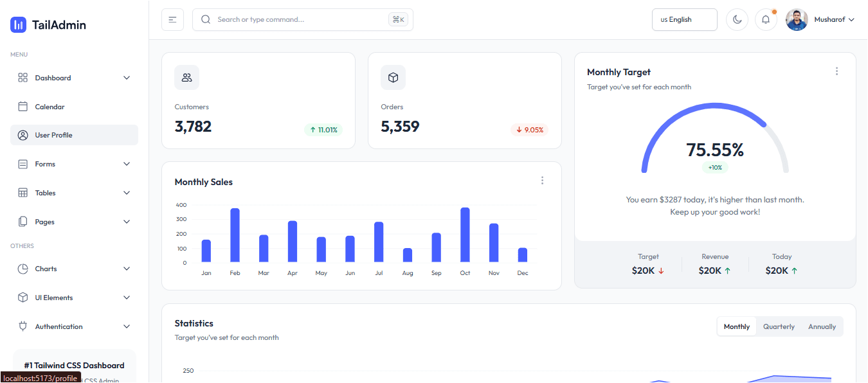The width and height of the screenshot is (868, 383).
Task: Switch Statistics to Annually tab
Action: pyautogui.click(x=822, y=326)
